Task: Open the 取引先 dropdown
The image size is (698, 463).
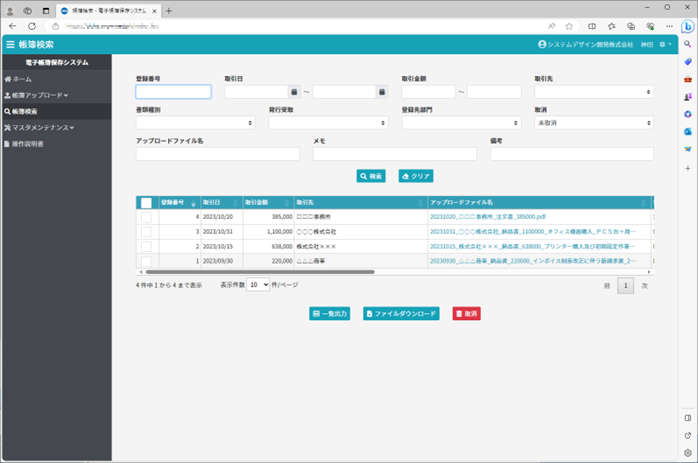Action: click(x=594, y=92)
